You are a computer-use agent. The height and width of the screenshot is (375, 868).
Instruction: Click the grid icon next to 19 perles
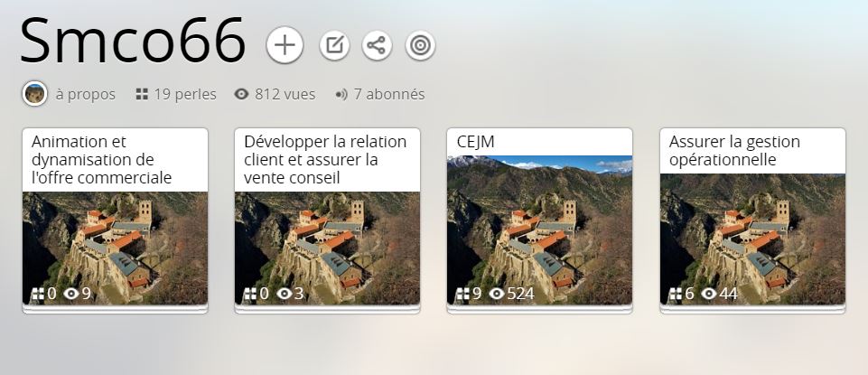coord(142,94)
